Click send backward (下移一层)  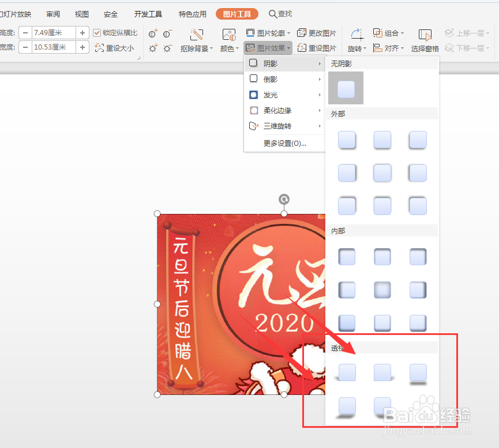click(467, 48)
